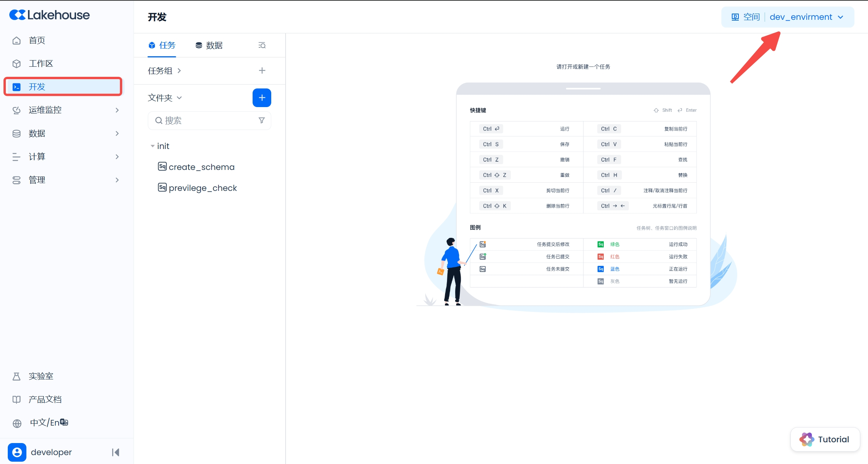Switch to the 数据 tab

point(209,45)
